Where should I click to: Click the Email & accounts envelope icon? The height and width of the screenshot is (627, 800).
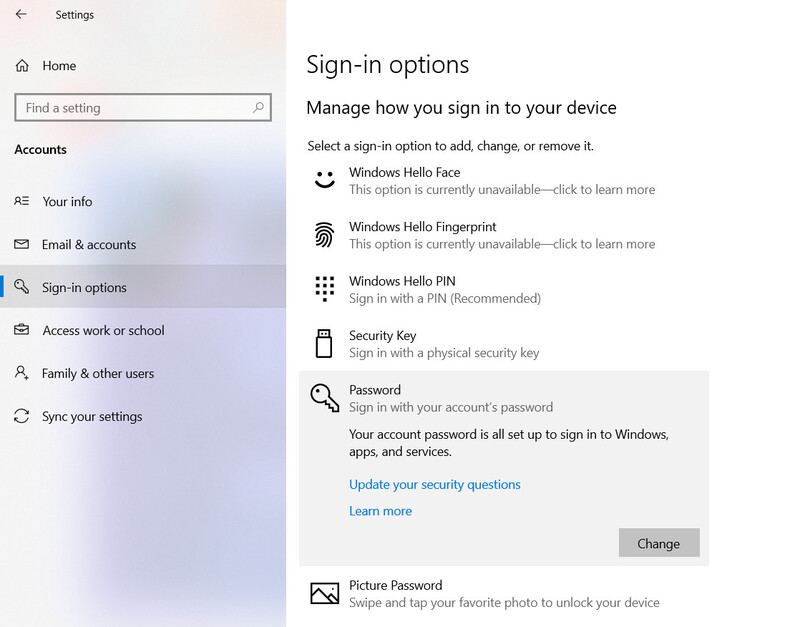pyautogui.click(x=21, y=244)
